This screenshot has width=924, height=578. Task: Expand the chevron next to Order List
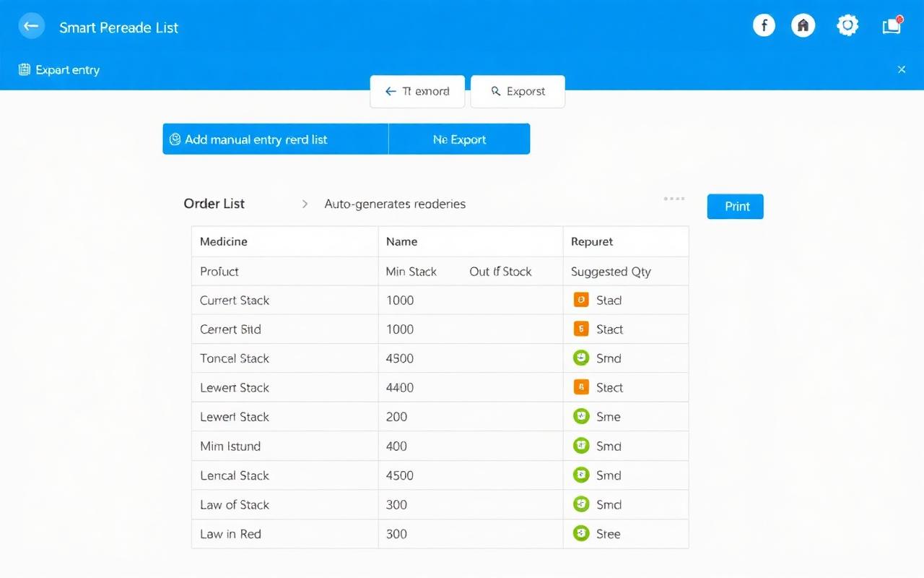[305, 204]
